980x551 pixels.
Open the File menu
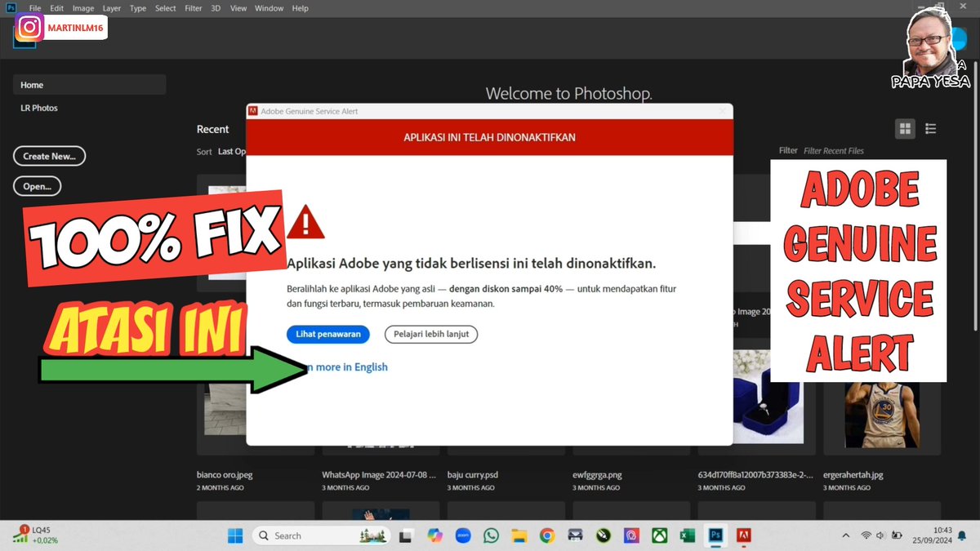coord(35,8)
